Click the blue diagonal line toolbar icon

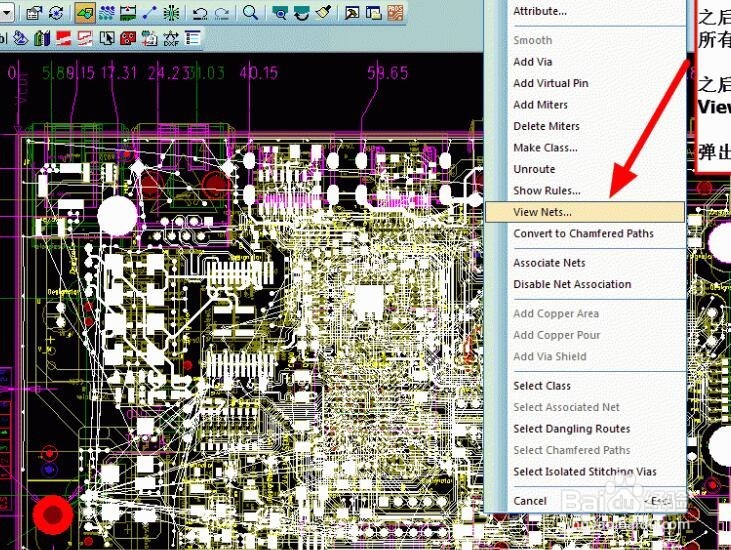[150, 13]
